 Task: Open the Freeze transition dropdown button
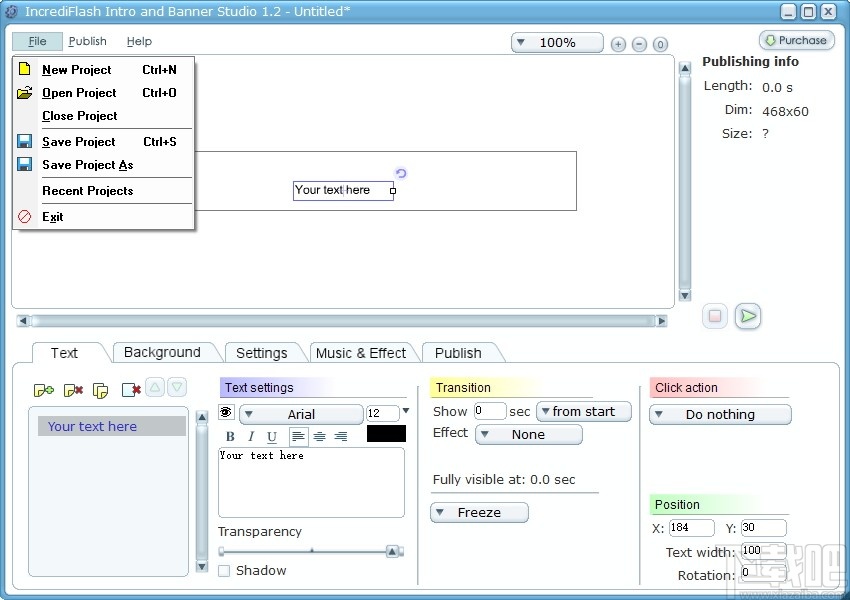tap(479, 513)
